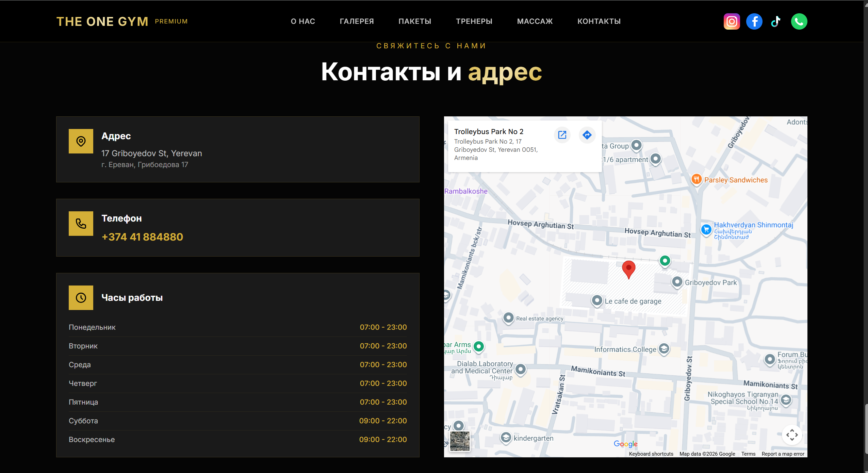
Task: Toggle satellite view using map thumbnail
Action: (x=459, y=441)
